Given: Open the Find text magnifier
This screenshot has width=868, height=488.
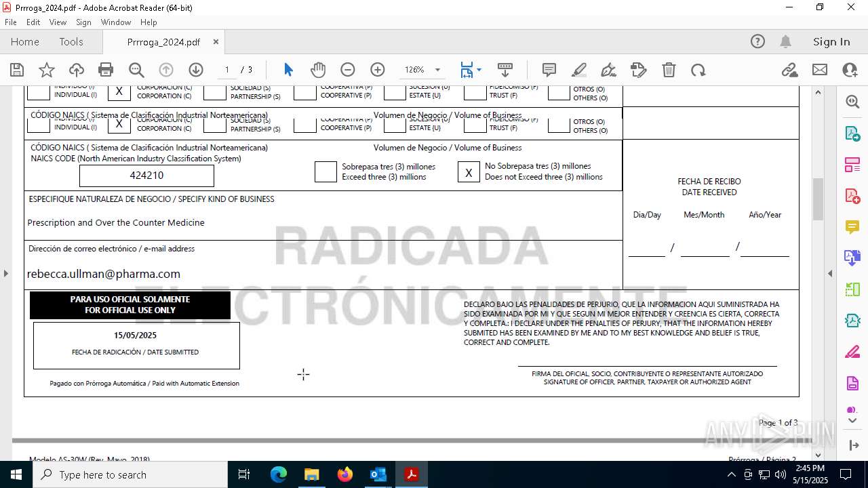Looking at the screenshot, I should 136,70.
